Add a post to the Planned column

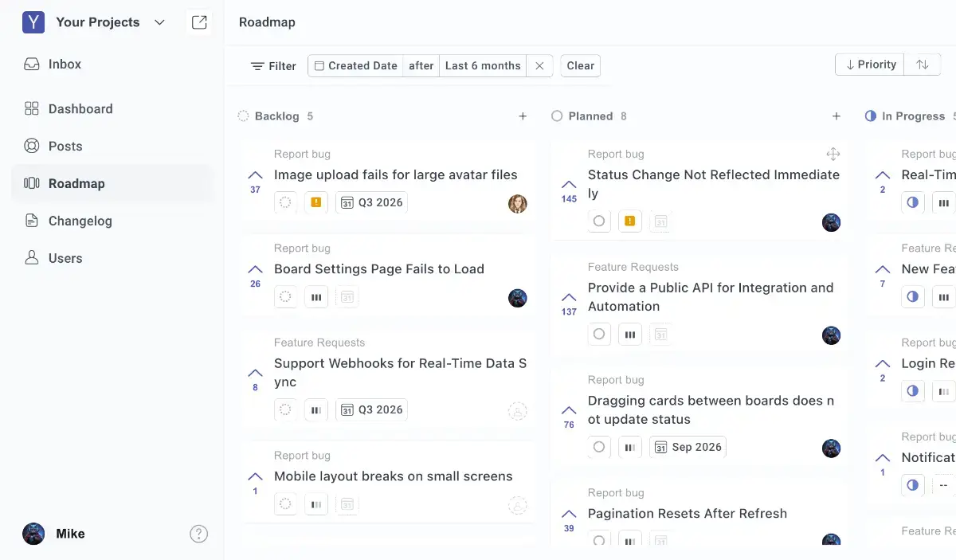click(836, 116)
